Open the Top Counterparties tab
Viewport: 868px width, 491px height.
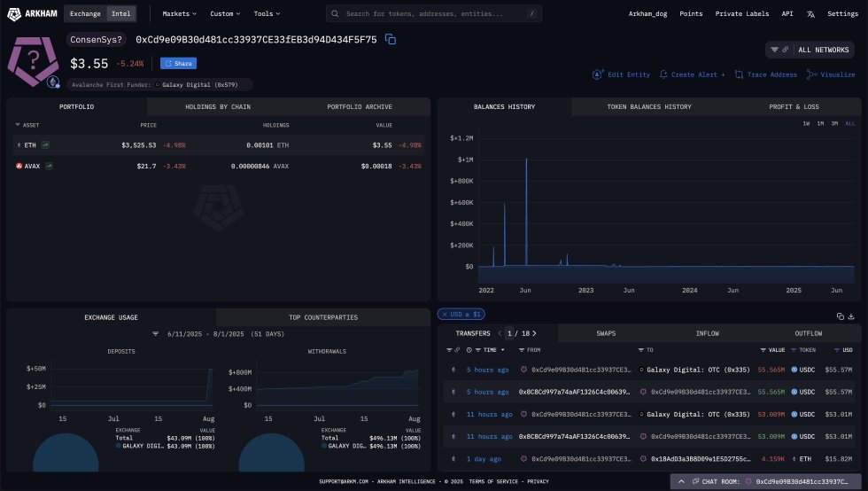(x=323, y=316)
